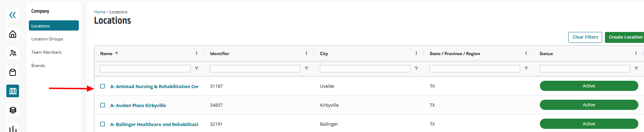This screenshot has width=644, height=132.
Task: Click the Create Location button
Action: (x=625, y=37)
